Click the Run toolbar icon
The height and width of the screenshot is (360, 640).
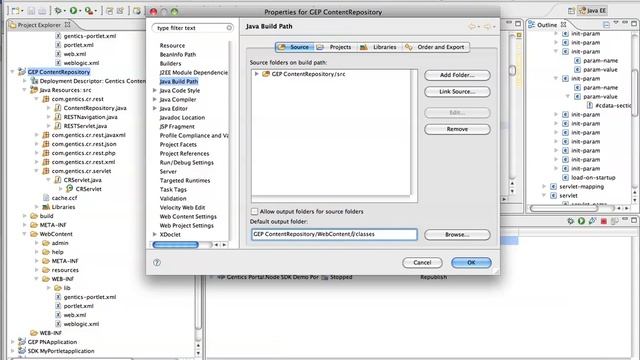pos(73,11)
